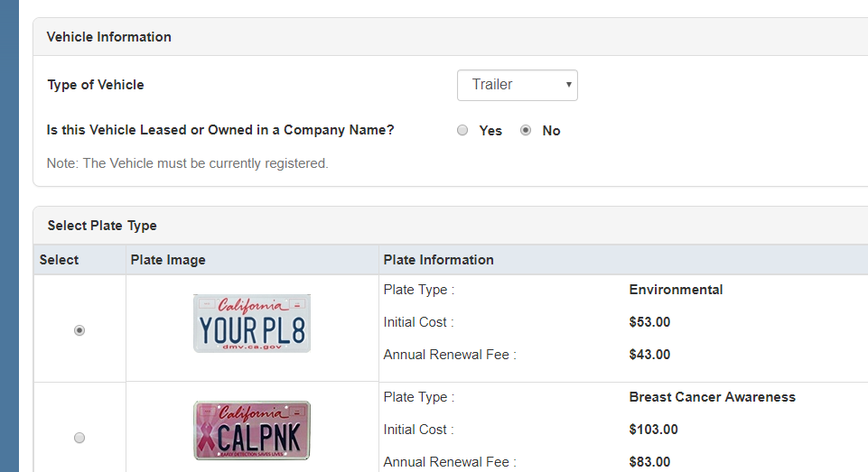Screen dimensions: 868x472
Task: Select Yes for leased or company owned
Action: click(x=462, y=130)
